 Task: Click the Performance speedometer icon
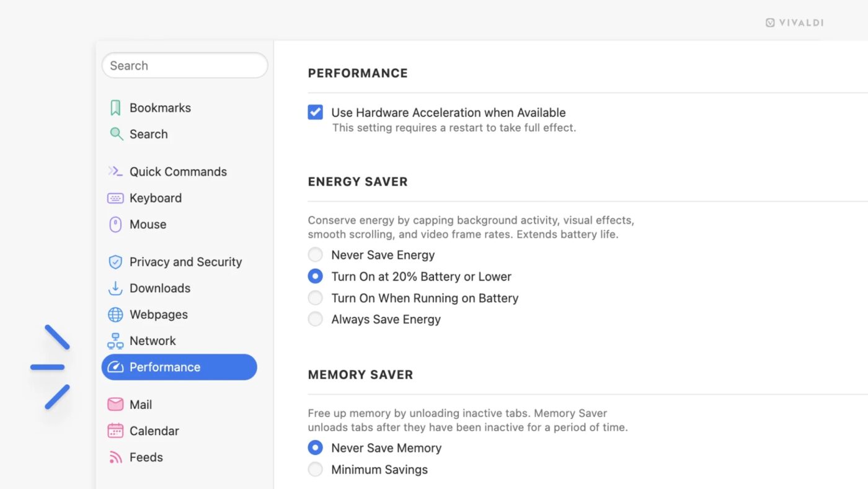point(115,367)
